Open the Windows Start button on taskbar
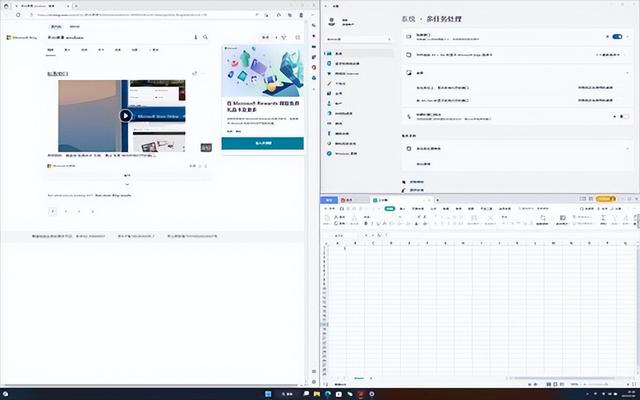The height and width of the screenshot is (400, 640). click(x=268, y=394)
